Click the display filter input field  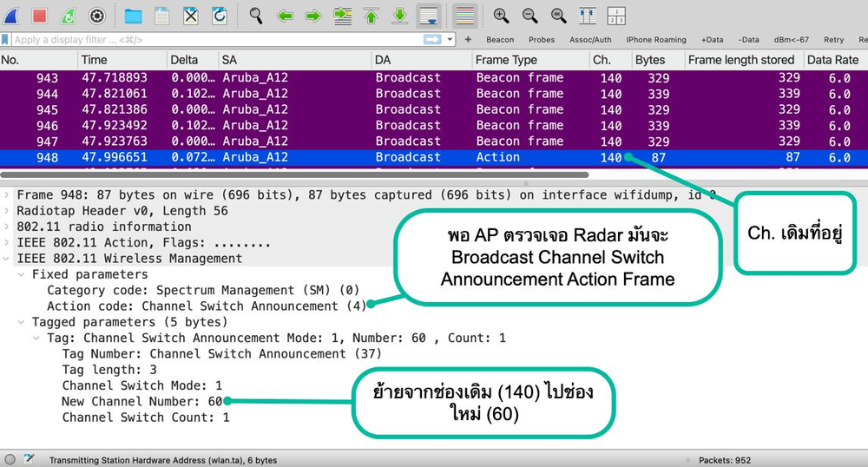click(x=217, y=40)
